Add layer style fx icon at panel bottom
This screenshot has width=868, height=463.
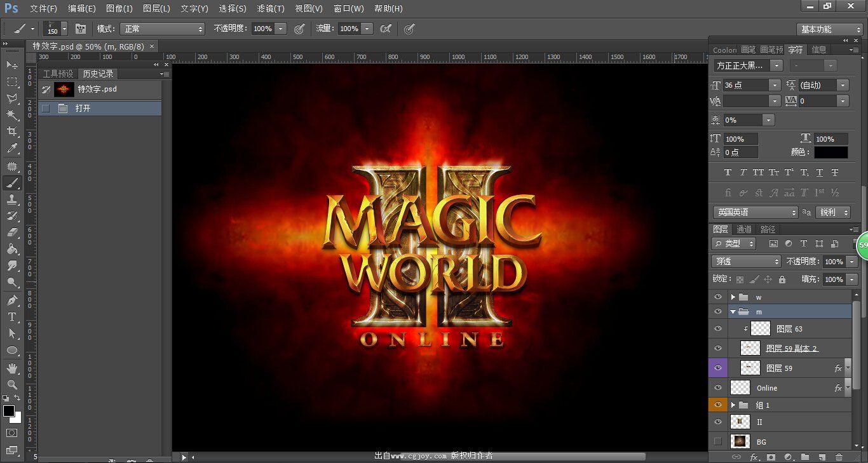click(754, 457)
